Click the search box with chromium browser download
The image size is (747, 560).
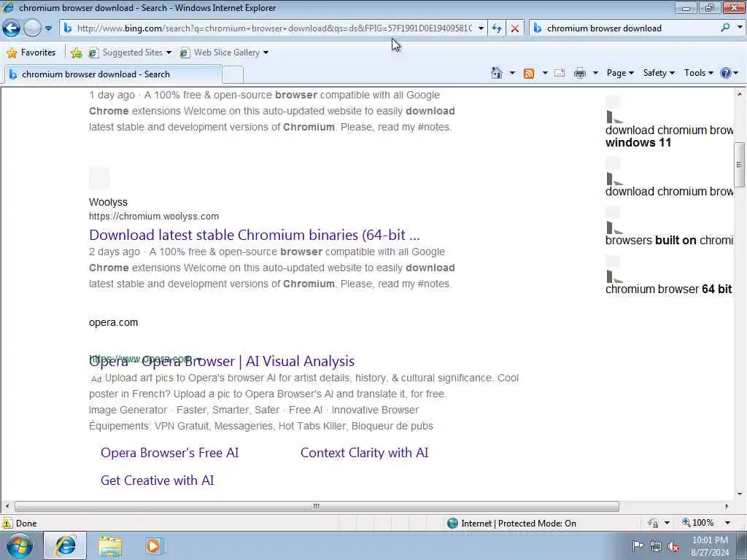click(629, 28)
